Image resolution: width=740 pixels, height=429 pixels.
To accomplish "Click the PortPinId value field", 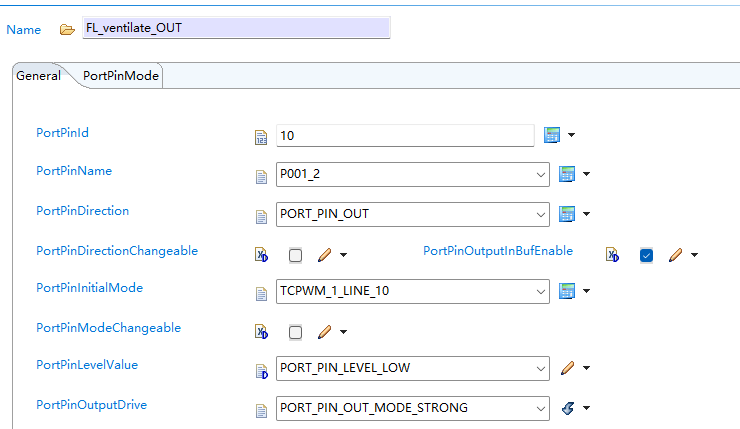I will 405,135.
